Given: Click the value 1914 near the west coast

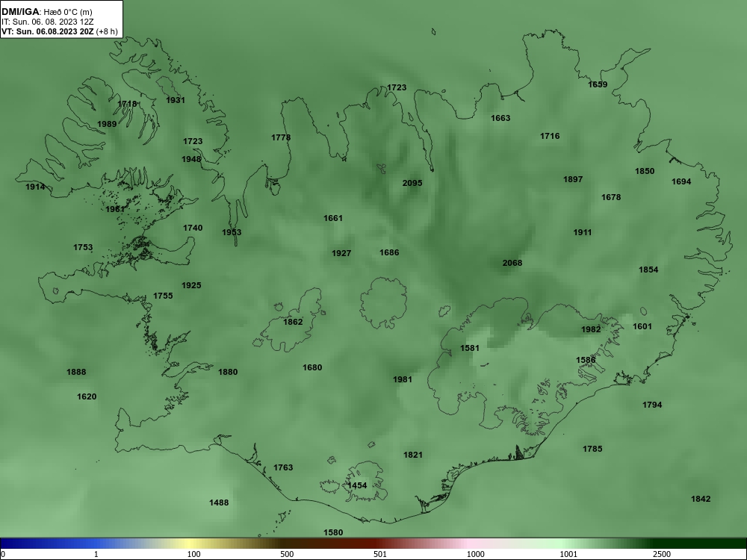Looking at the screenshot, I should click(x=35, y=187).
